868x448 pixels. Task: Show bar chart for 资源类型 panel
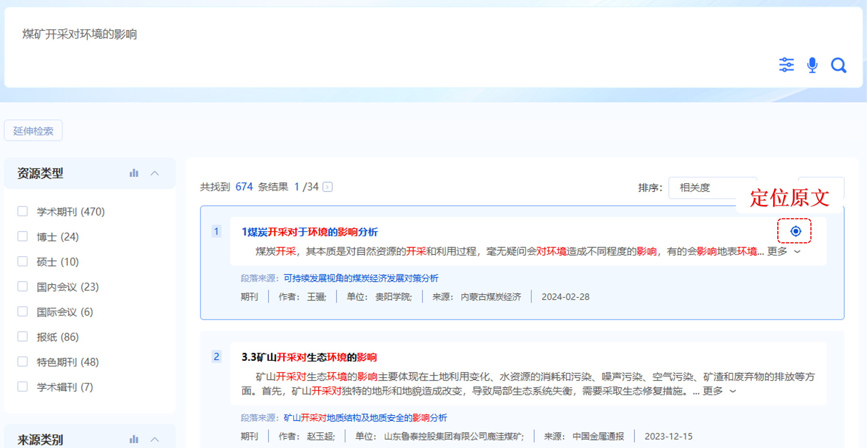tap(134, 173)
